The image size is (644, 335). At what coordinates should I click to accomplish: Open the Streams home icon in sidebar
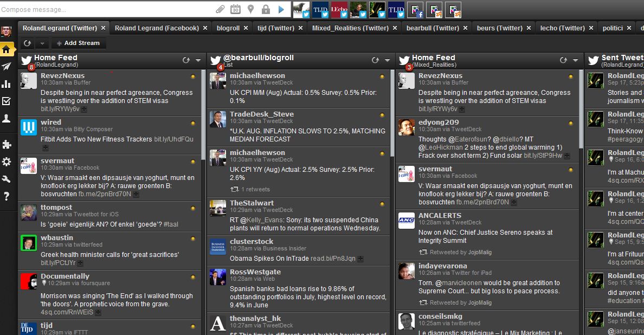coord(6,50)
